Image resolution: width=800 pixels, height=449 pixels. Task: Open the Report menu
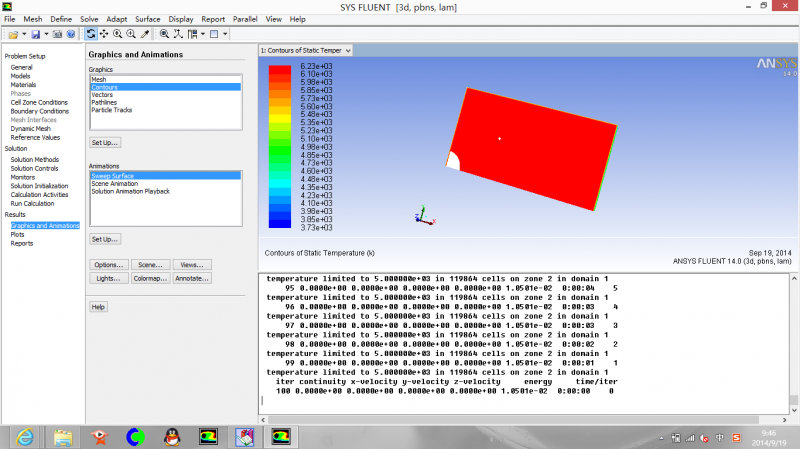[213, 19]
